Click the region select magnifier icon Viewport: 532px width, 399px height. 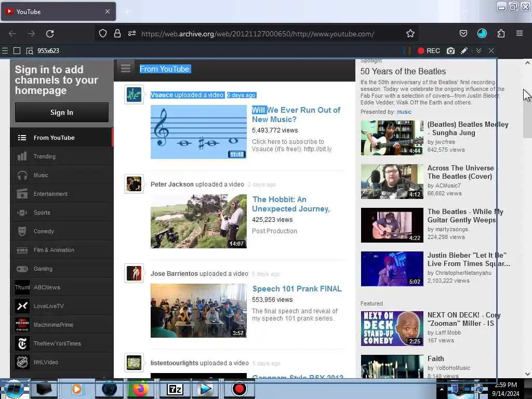(30, 51)
